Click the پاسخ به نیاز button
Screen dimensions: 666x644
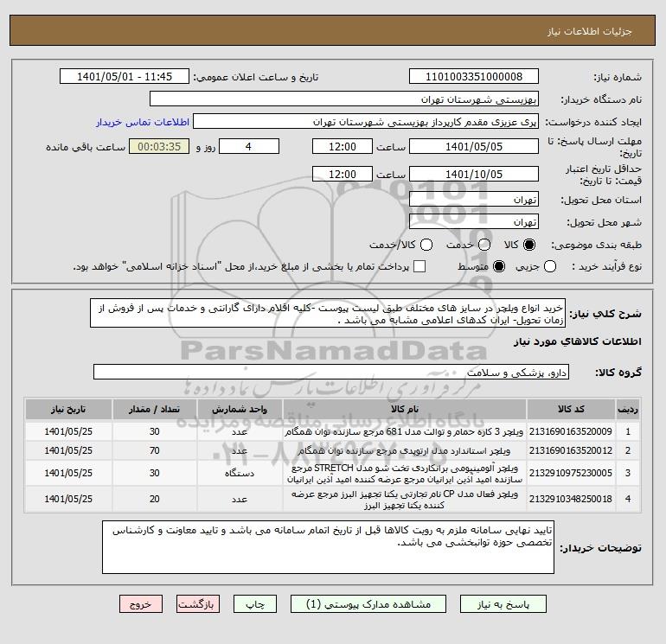[503, 604]
